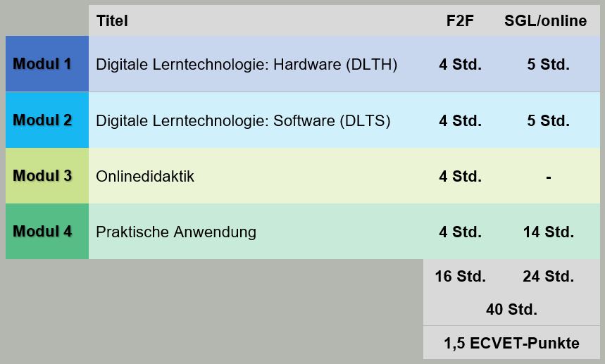Screen dimensions: 605x364
Task: Click Modul 1 F2F value 4 Std.
Action: point(461,64)
